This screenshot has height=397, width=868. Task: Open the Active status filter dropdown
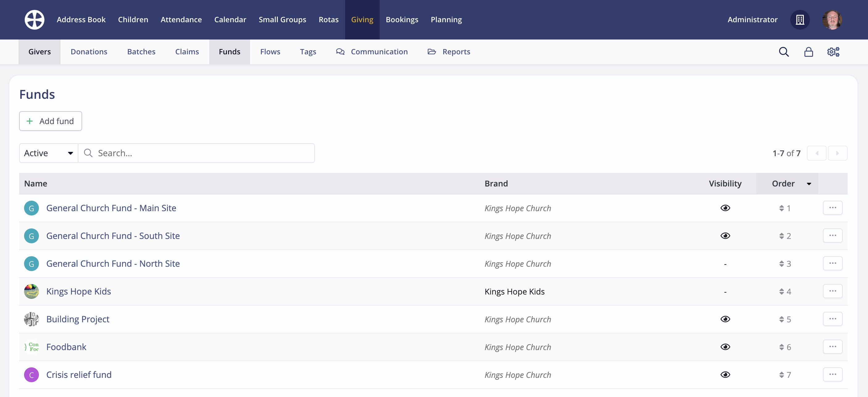(48, 153)
